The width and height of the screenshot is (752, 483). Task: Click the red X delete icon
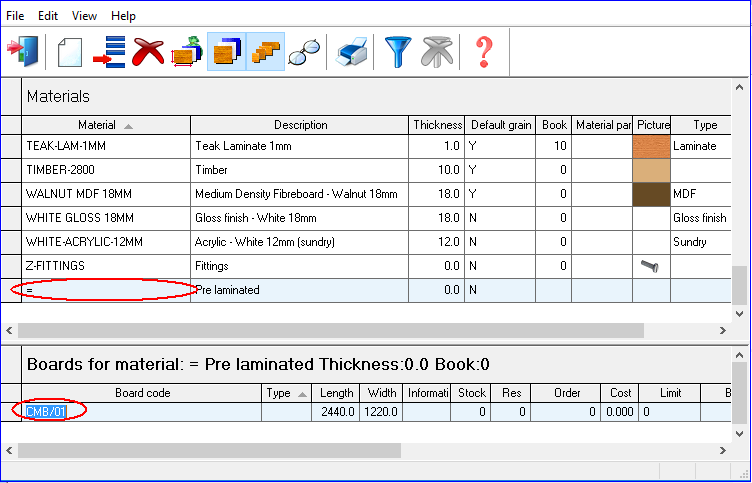(x=148, y=51)
